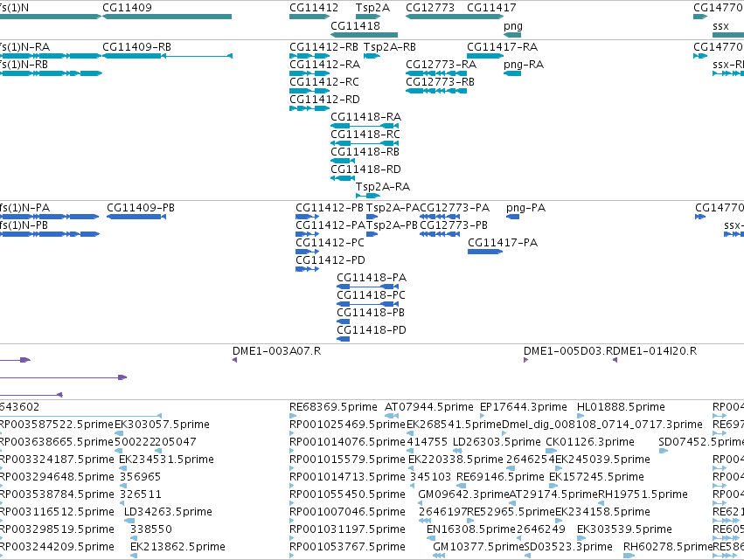Click the CG11417-PA protein label
744x560 pixels.
tap(503, 243)
